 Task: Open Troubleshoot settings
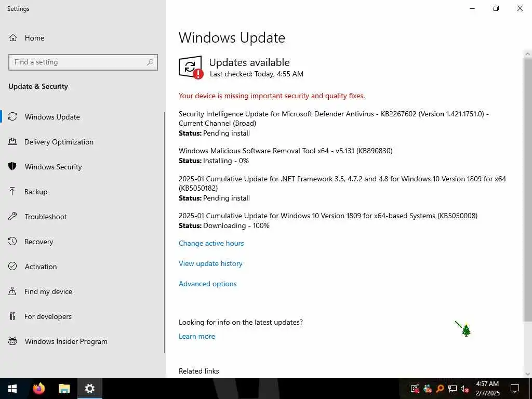point(46,217)
